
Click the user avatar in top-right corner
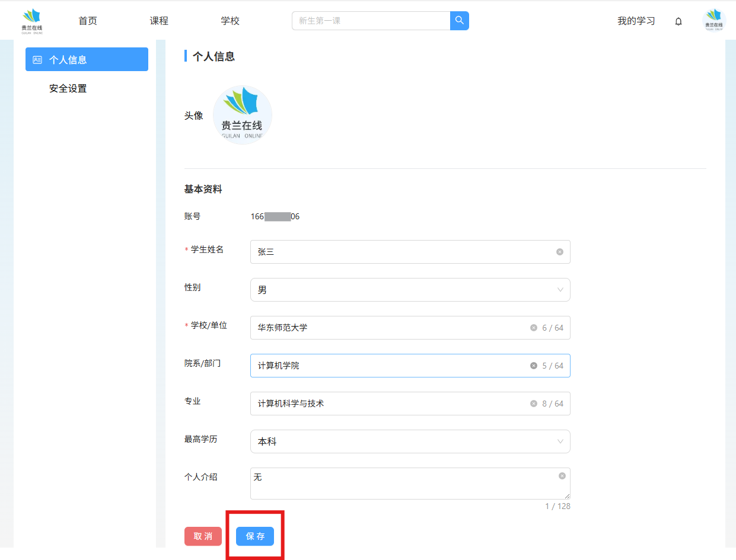pos(713,21)
